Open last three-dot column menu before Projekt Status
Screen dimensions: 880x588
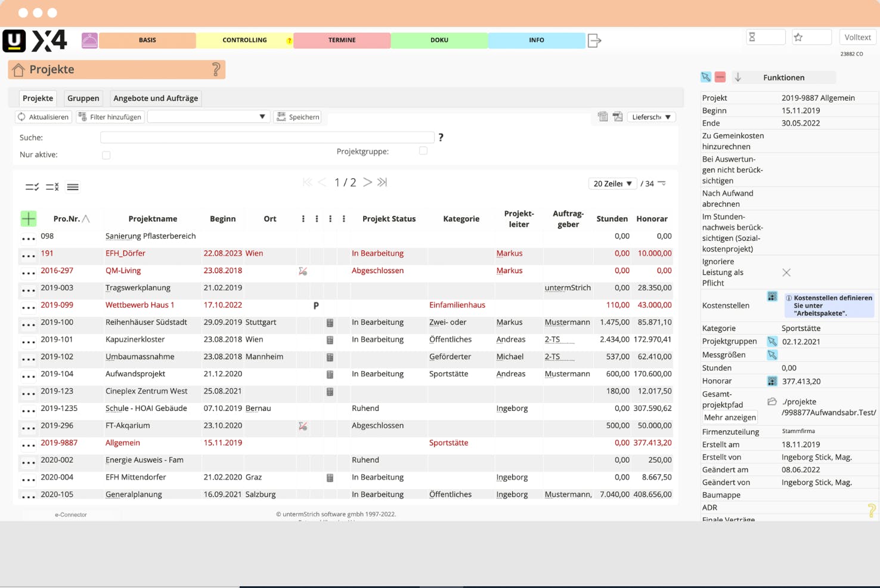[x=344, y=219]
